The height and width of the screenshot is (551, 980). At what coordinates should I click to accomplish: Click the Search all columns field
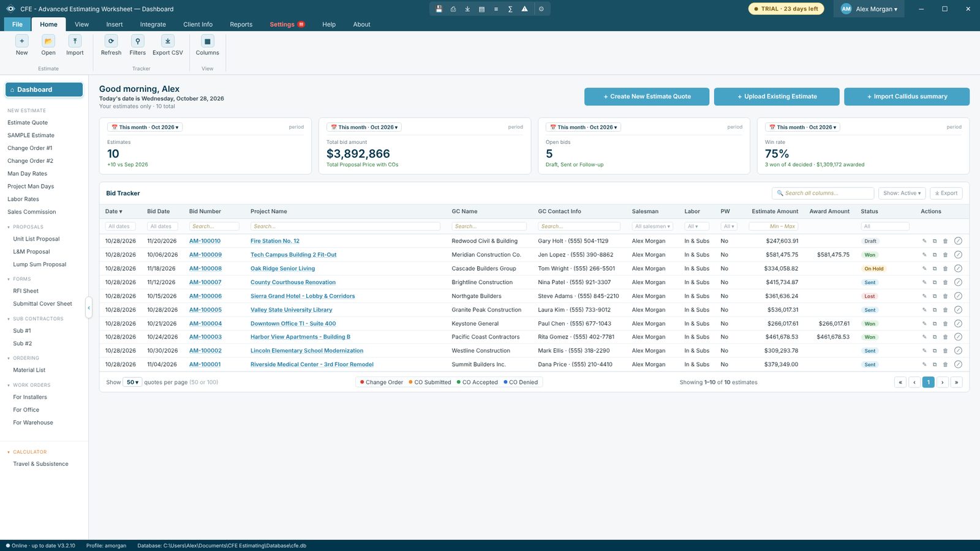pos(823,193)
